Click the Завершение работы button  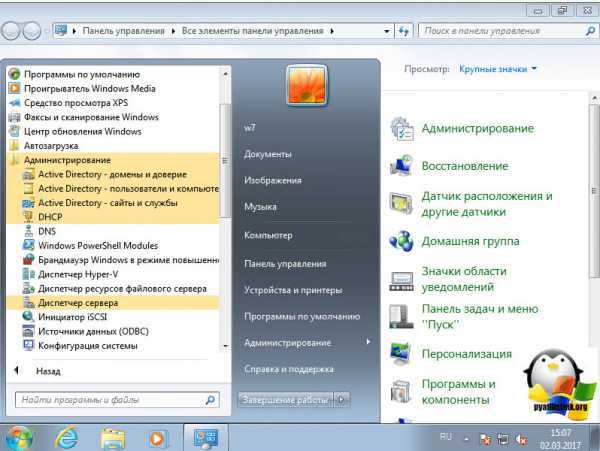coord(285,400)
